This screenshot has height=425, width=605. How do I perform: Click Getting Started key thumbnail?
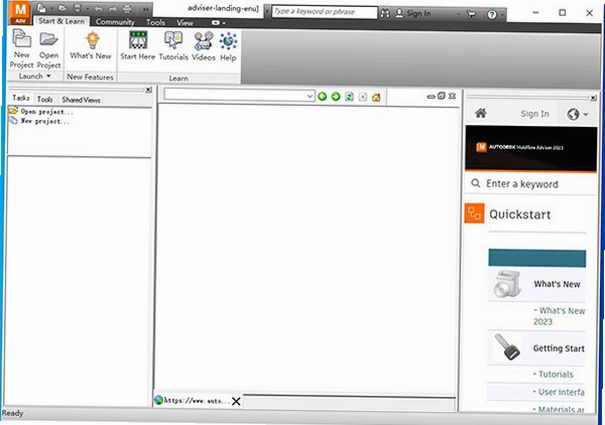[507, 347]
